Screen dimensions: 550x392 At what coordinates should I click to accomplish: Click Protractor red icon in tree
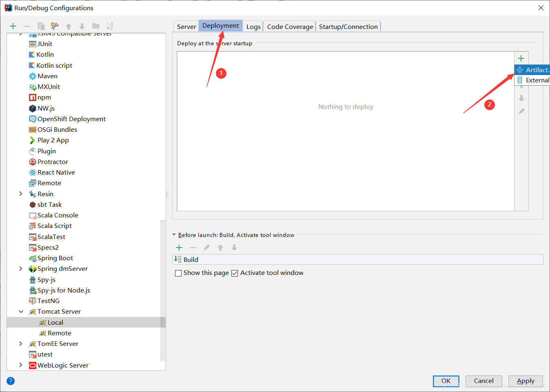pyautogui.click(x=33, y=162)
